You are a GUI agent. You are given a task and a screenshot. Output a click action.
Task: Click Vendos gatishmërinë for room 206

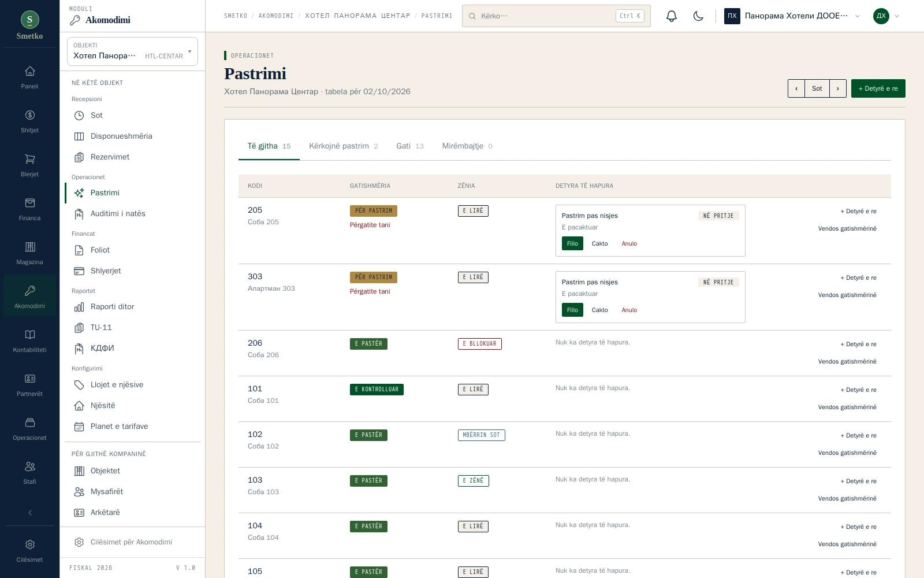click(847, 362)
